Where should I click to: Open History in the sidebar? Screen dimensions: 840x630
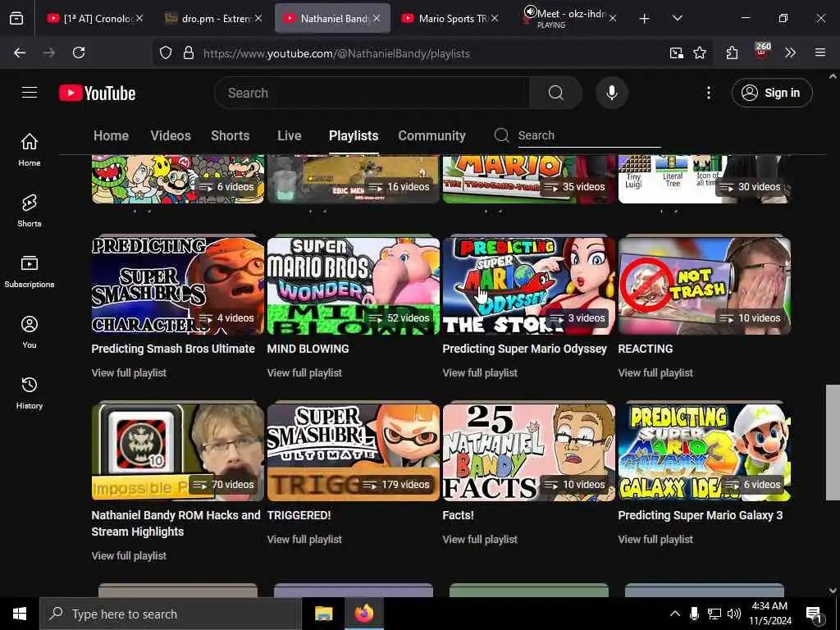(x=30, y=393)
